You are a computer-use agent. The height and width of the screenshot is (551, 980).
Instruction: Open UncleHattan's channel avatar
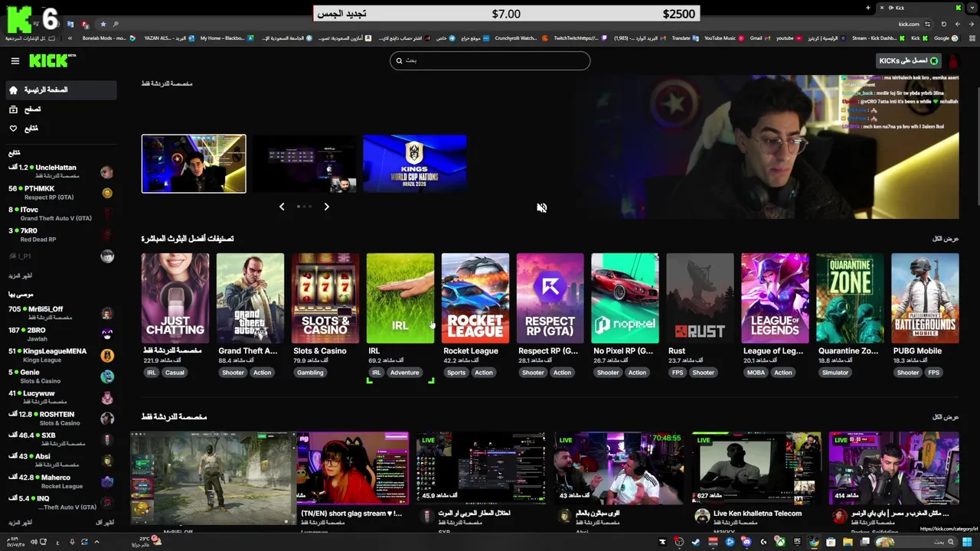pos(107,172)
